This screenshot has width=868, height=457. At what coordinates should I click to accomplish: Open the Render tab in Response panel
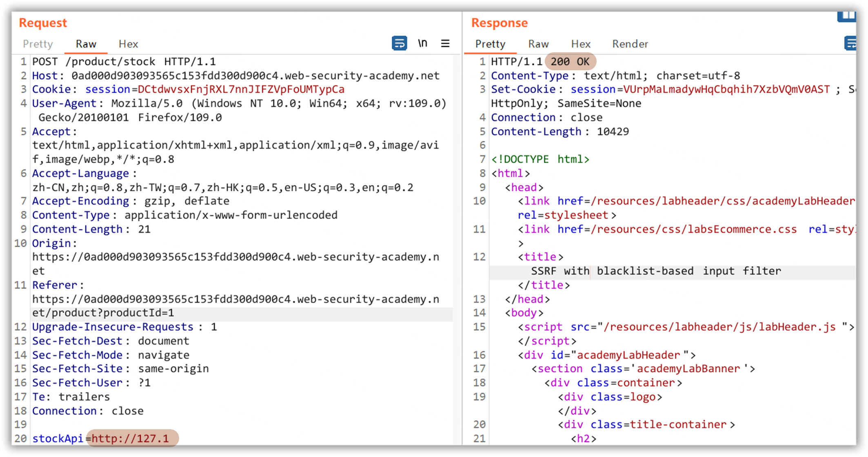[630, 44]
